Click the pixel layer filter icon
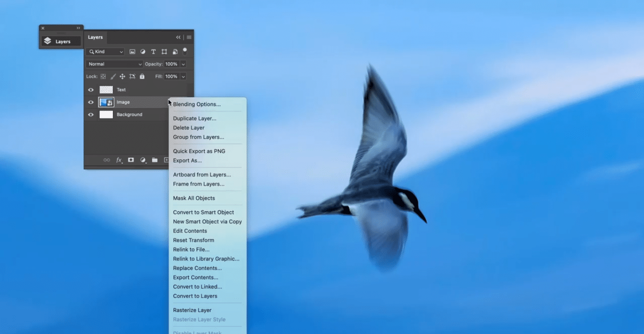The height and width of the screenshot is (334, 644). pos(132,52)
